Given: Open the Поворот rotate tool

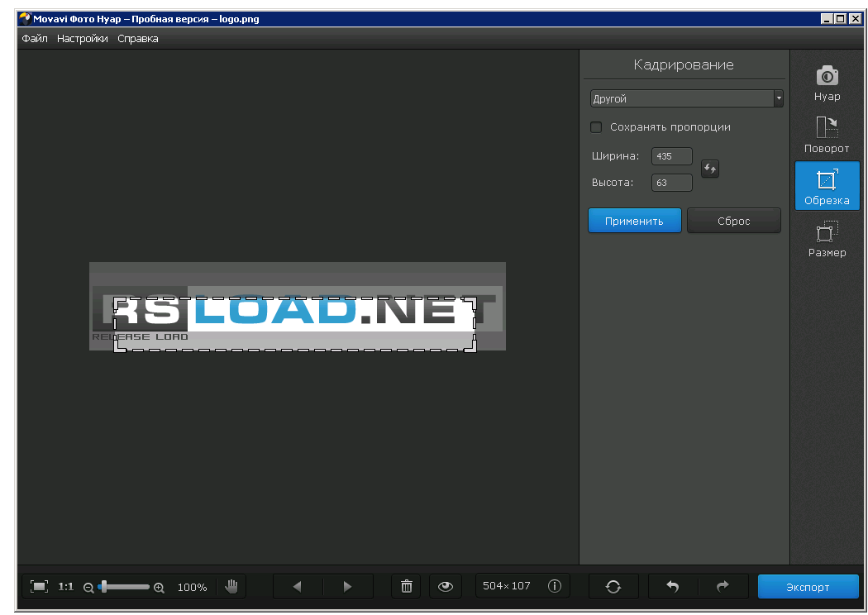Looking at the screenshot, I should [x=827, y=135].
